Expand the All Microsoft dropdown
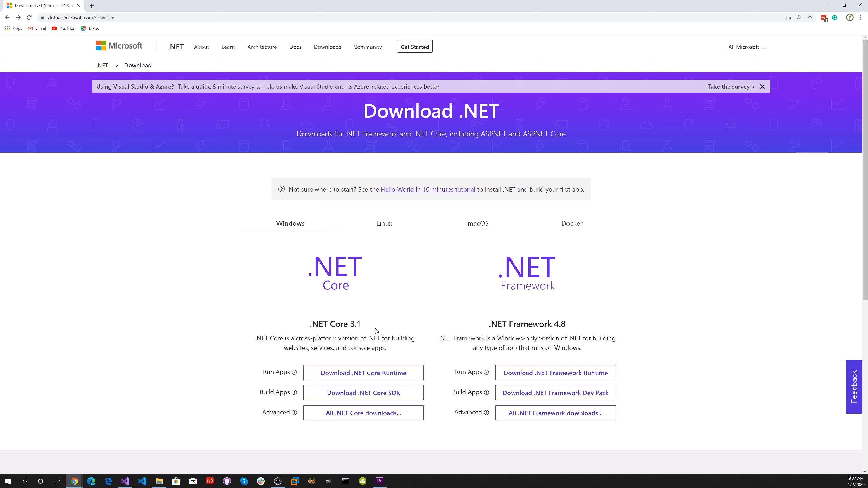This screenshot has height=488, width=868. click(x=747, y=47)
